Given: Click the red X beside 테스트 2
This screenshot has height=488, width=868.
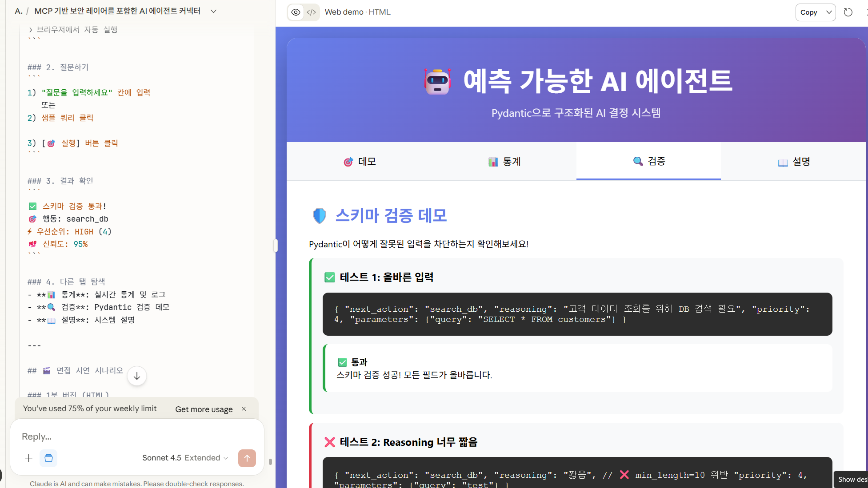Looking at the screenshot, I should tap(329, 442).
